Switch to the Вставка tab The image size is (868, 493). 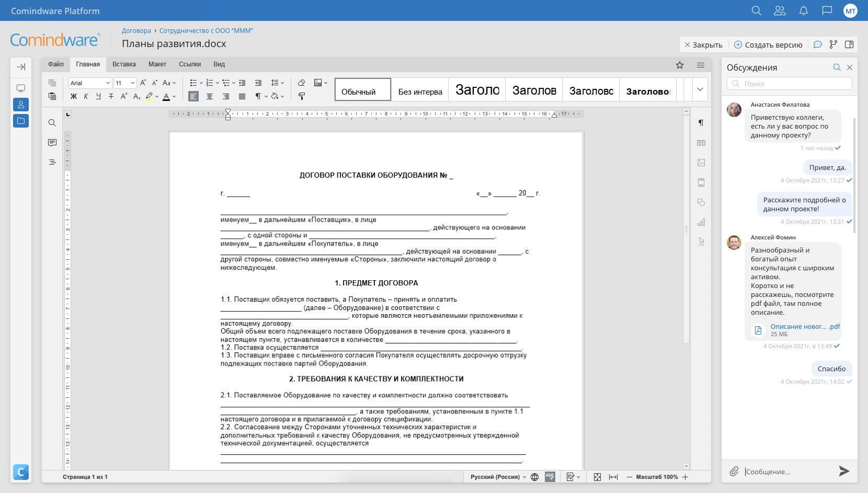point(124,64)
